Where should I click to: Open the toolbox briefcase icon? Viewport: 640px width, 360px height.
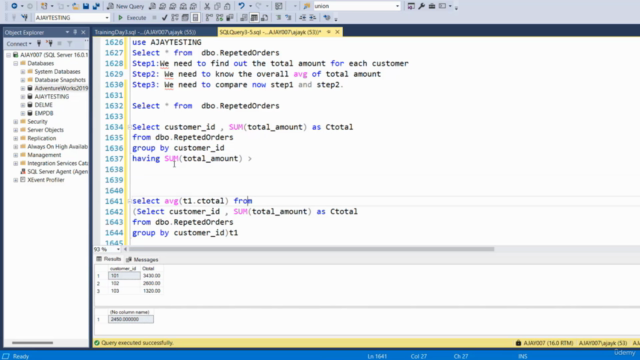(x=432, y=6)
